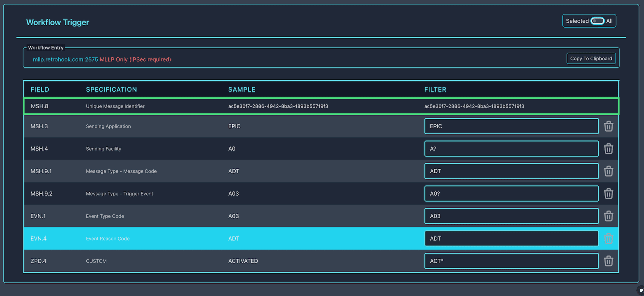The width and height of the screenshot is (644, 296).
Task: Click the A0 sample value
Action: [232, 149]
